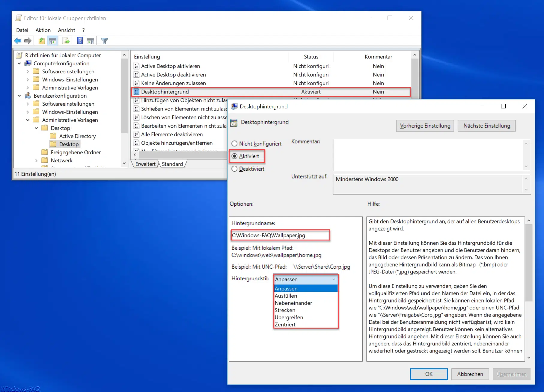Choose Zentriert from the Hintergrundstil list
The height and width of the screenshot is (392, 544).
(x=306, y=324)
